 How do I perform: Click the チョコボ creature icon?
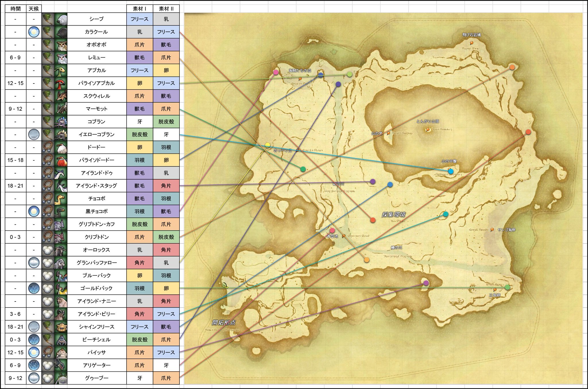coord(61,199)
